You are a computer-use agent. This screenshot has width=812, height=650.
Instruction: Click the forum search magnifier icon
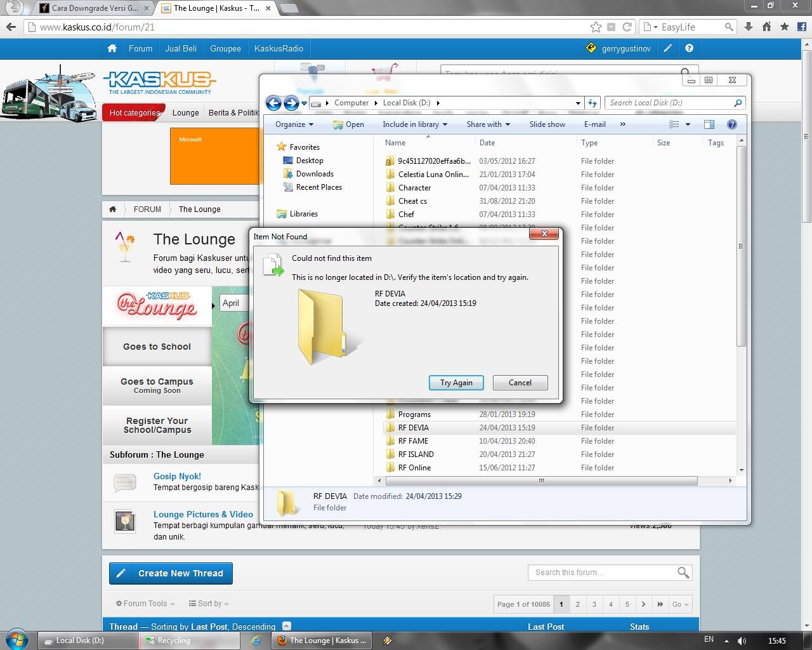coord(683,573)
